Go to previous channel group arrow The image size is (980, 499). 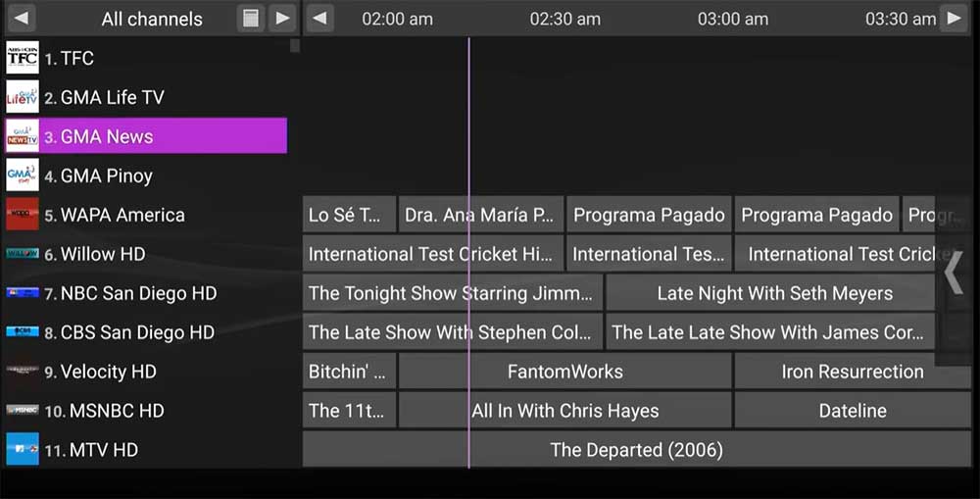click(x=22, y=18)
